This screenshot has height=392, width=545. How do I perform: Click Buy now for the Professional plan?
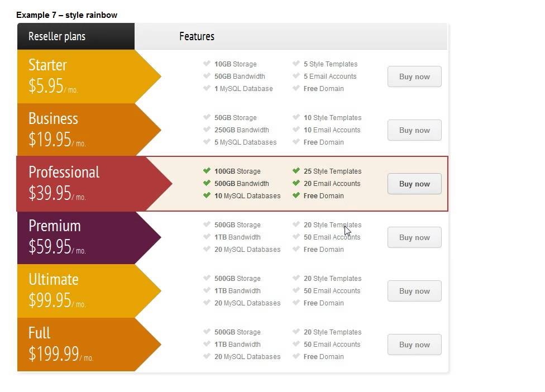tap(414, 184)
